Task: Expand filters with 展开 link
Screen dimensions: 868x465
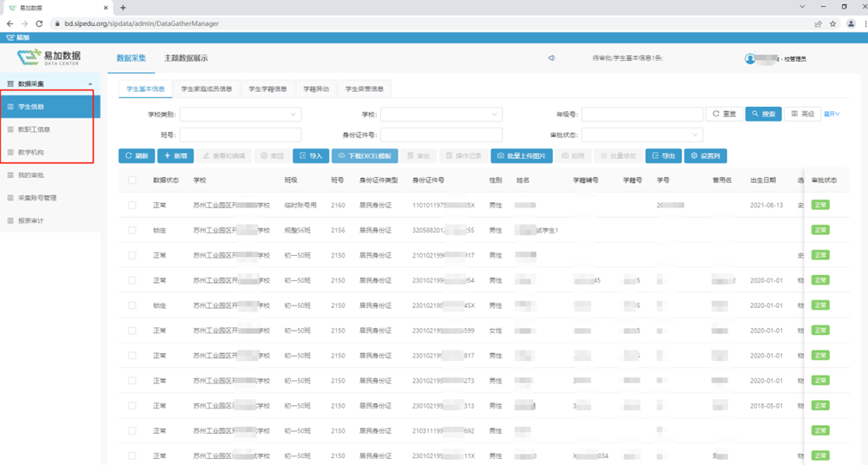Action: 832,114
